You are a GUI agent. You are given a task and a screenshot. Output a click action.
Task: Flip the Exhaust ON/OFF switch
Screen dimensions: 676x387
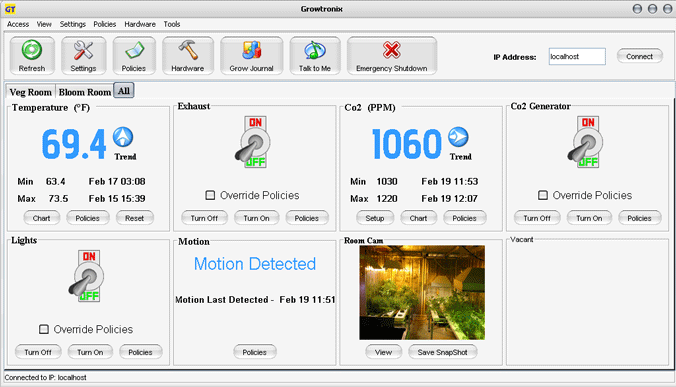point(254,142)
